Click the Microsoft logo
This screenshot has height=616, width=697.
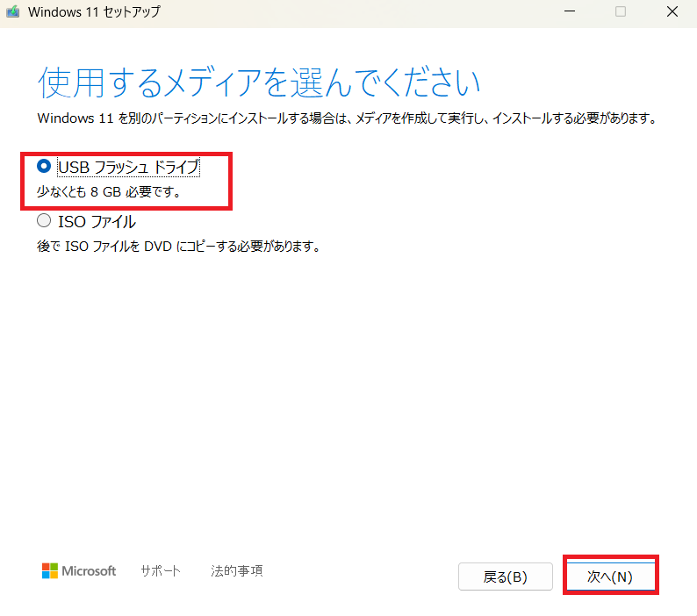[79, 570]
